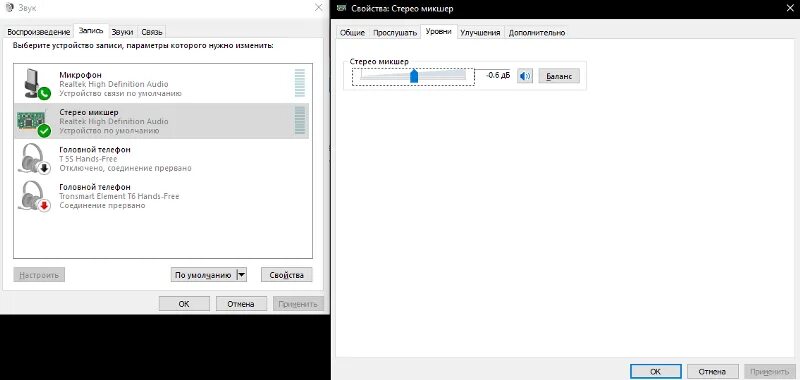The width and height of the screenshot is (800, 380).
Task: Open the Прослушать tab
Action: [x=395, y=32]
